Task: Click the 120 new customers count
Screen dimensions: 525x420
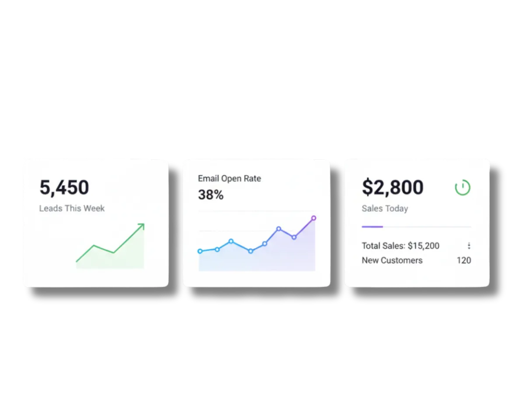Action: coord(464,260)
